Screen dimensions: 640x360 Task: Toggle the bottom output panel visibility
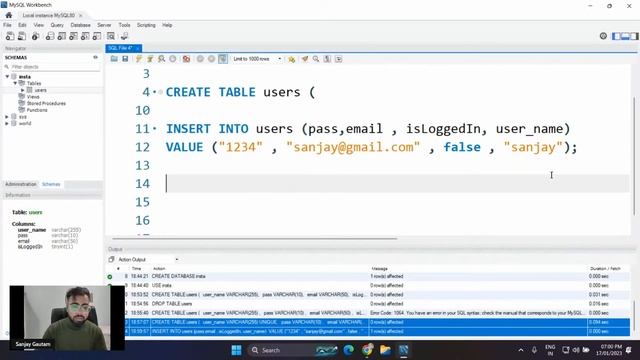[625, 36]
